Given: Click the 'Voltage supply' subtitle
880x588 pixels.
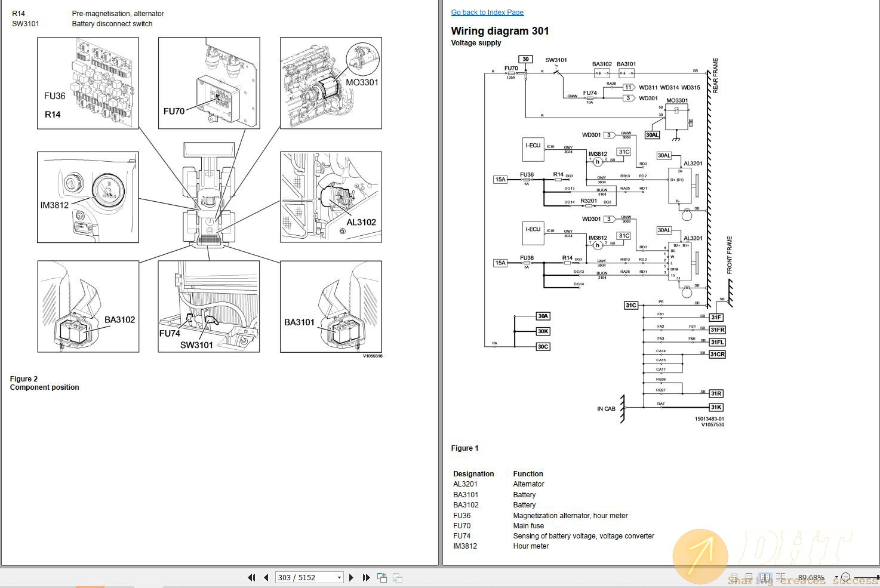Looking at the screenshot, I should tap(476, 43).
